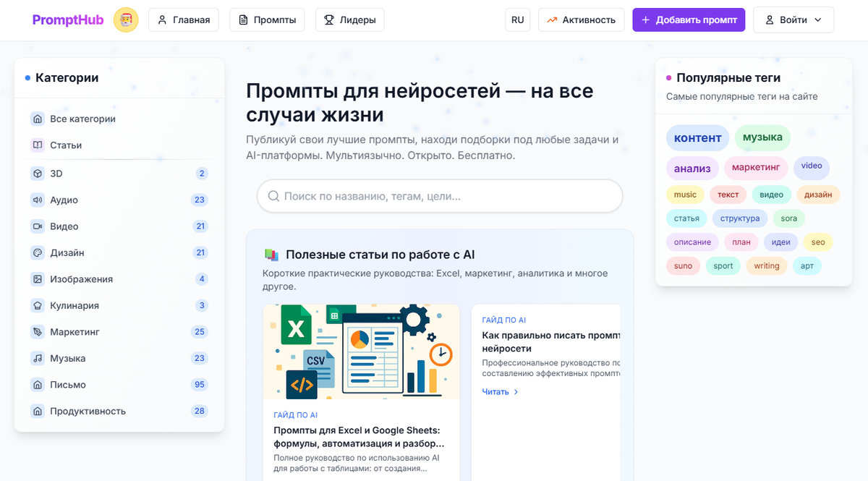
Task: Select the видео tag
Action: pyautogui.click(x=772, y=195)
